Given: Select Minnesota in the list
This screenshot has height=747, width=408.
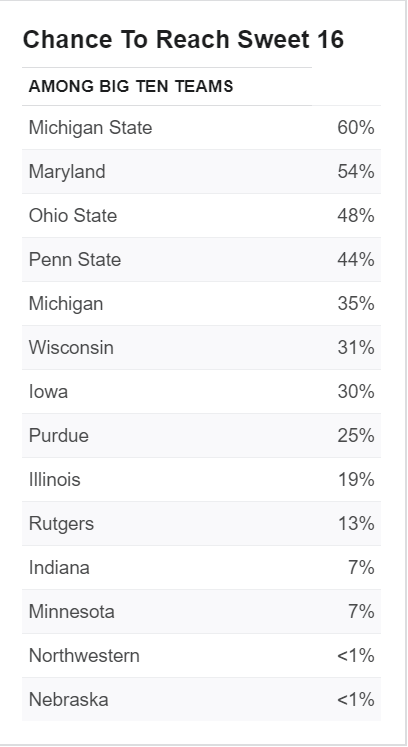Looking at the screenshot, I should tap(71, 612).
